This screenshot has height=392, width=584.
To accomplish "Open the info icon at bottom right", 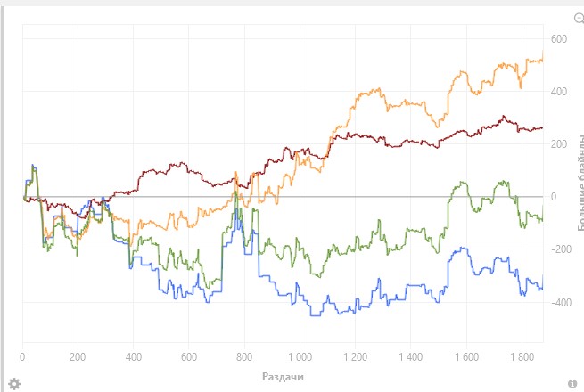I will pyautogui.click(x=572, y=383).
